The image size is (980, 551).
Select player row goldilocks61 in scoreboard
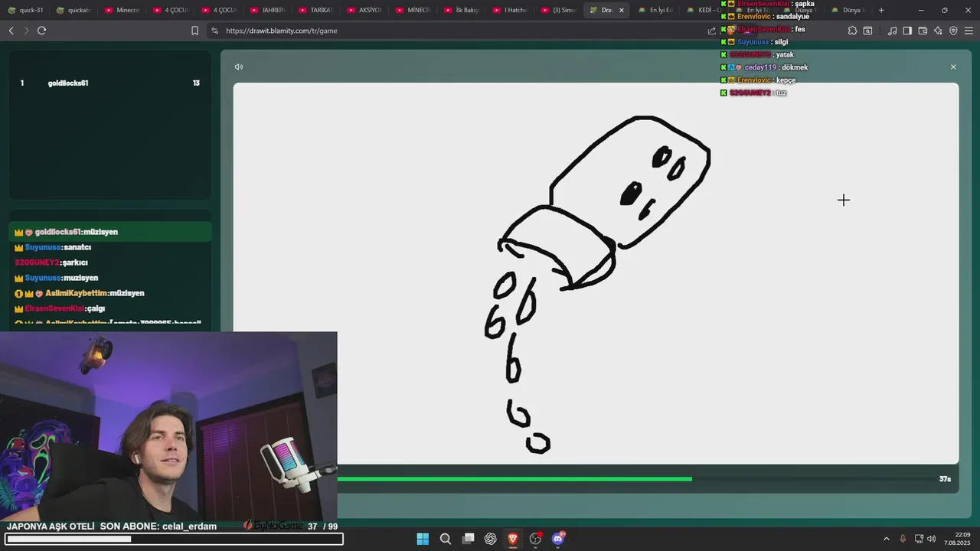click(x=110, y=83)
